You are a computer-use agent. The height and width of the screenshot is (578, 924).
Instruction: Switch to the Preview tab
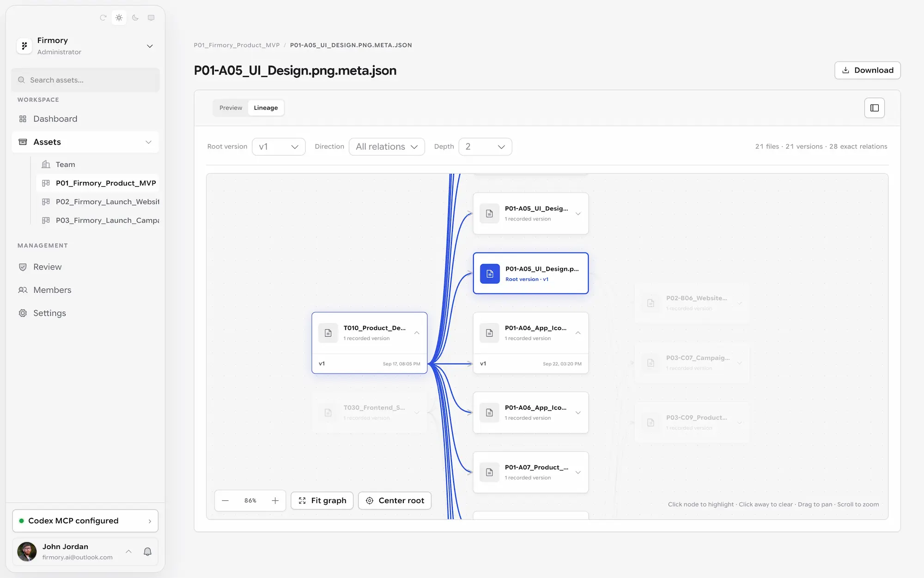[x=231, y=108]
